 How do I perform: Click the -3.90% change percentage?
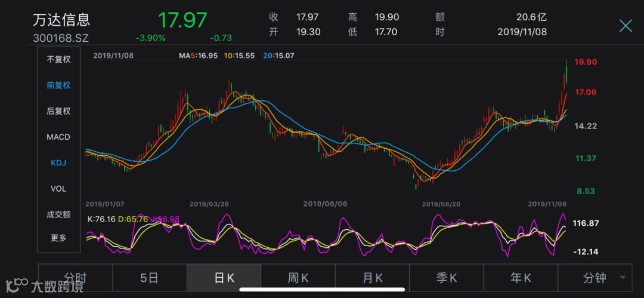point(150,38)
